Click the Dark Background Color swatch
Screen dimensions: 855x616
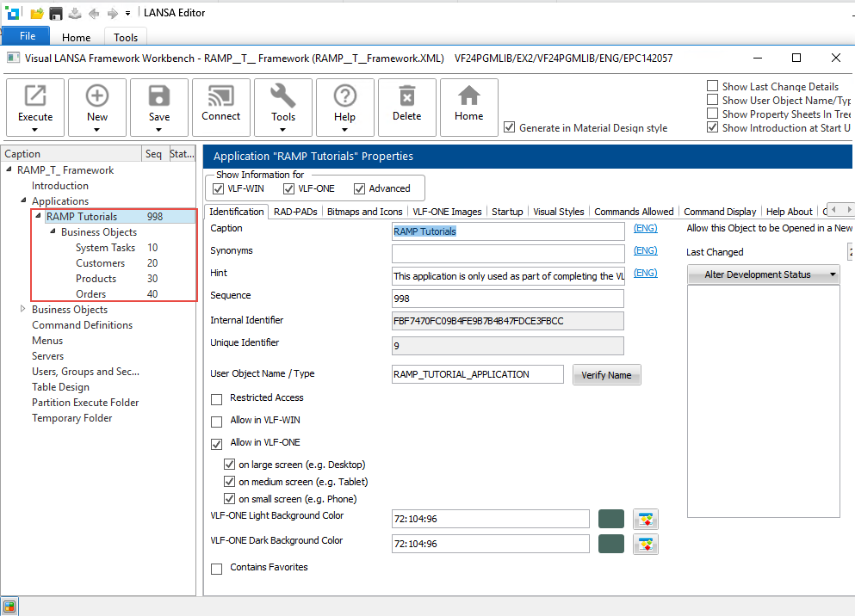coord(611,544)
